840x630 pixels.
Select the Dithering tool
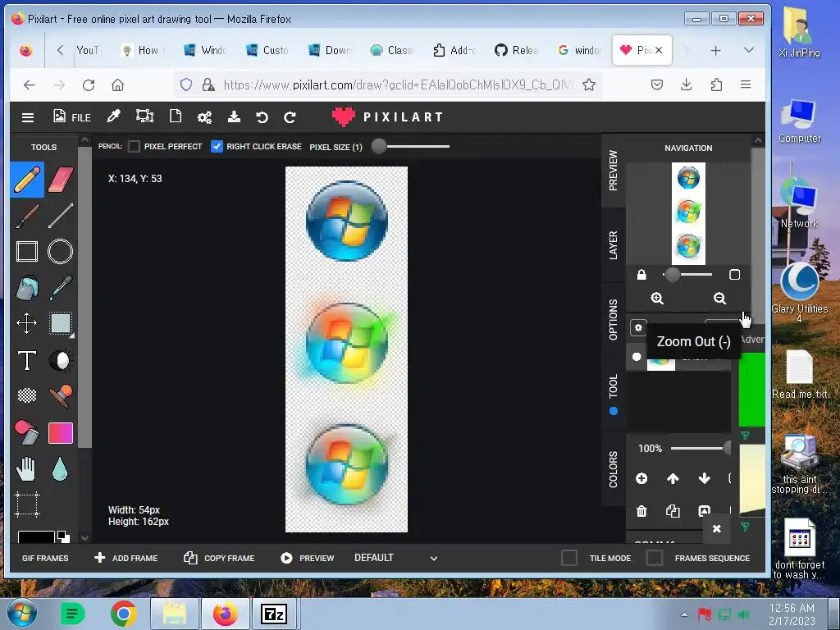click(x=27, y=396)
